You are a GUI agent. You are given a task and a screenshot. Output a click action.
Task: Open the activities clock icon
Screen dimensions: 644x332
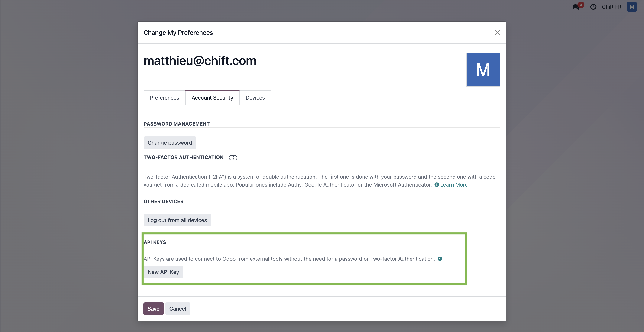click(593, 7)
